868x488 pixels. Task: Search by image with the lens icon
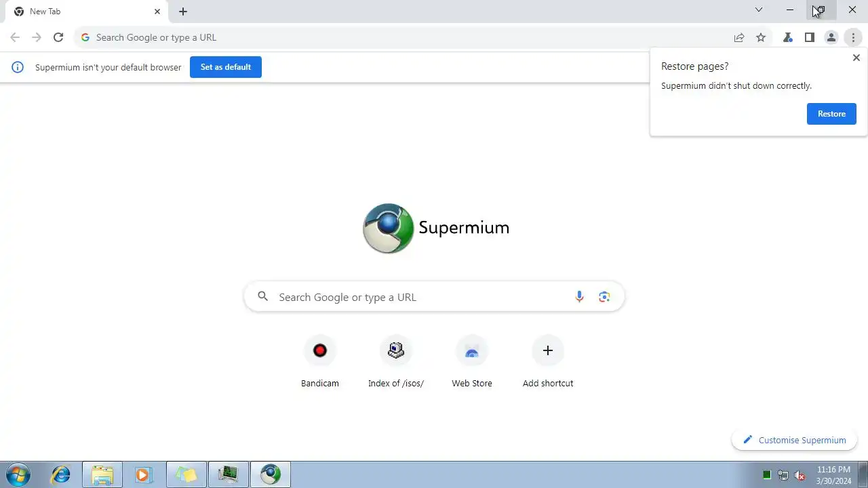point(604,297)
